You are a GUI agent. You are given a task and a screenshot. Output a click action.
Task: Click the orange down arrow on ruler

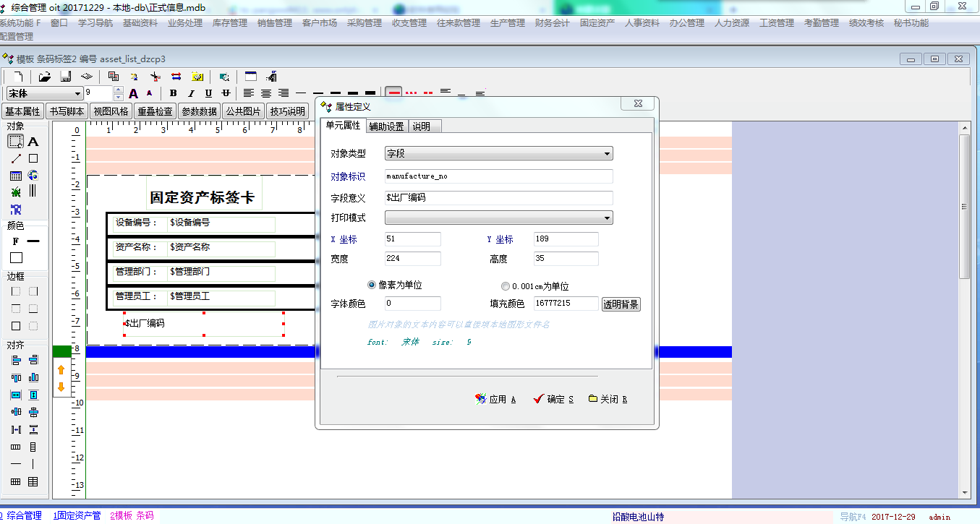[x=61, y=387]
